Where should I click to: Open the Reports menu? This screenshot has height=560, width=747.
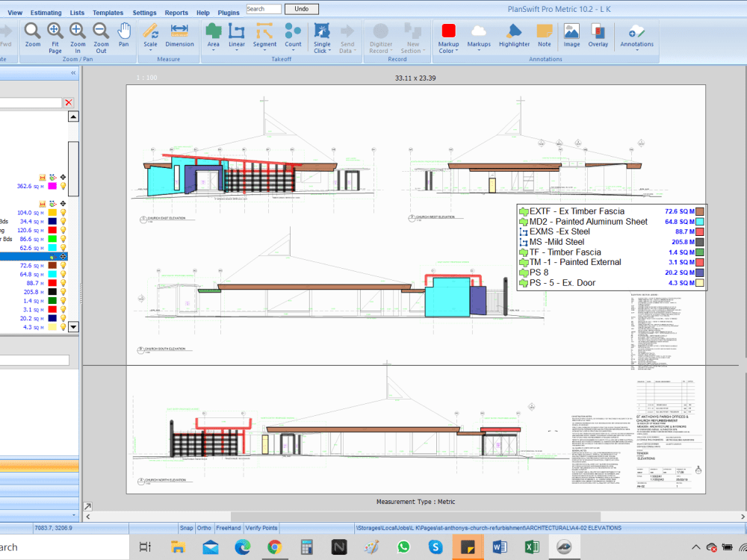coord(176,12)
